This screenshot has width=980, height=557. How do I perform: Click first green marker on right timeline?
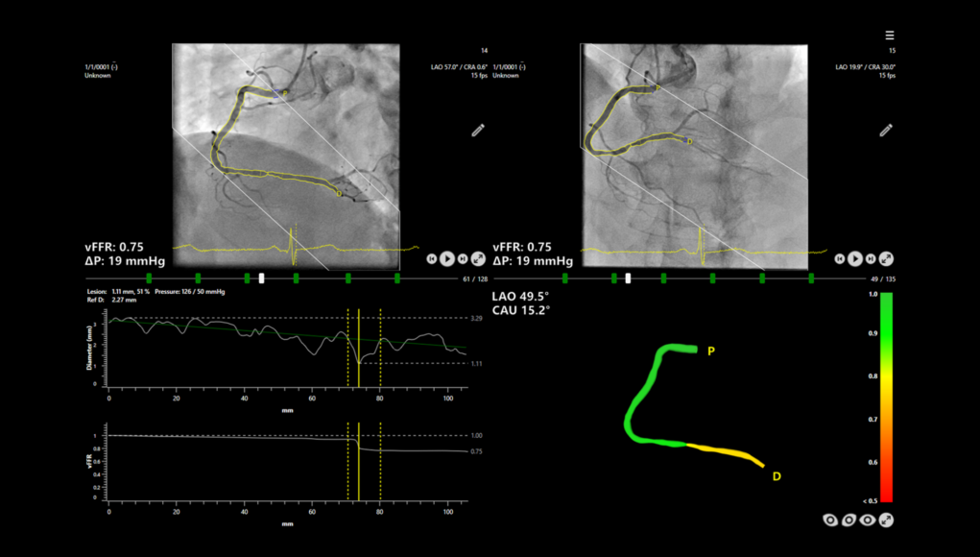pos(565,278)
